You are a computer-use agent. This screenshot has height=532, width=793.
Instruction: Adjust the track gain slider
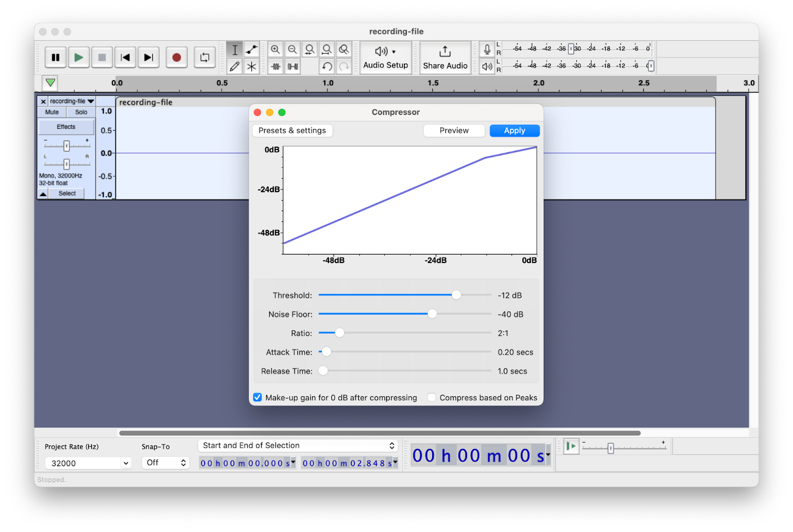(x=66, y=145)
